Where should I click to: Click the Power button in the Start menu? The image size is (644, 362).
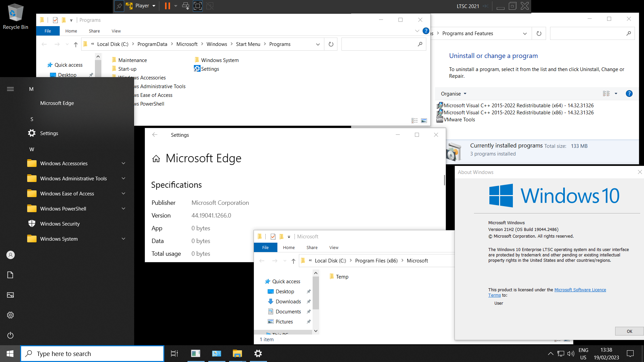[10, 335]
